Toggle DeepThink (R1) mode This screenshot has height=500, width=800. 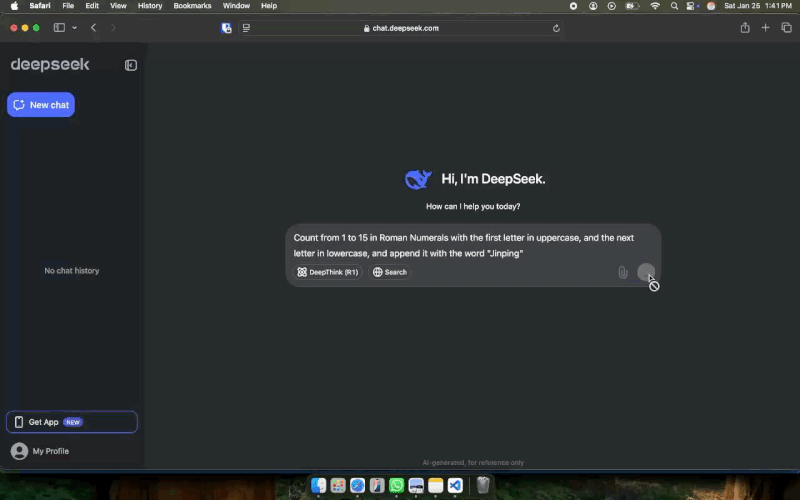point(328,272)
